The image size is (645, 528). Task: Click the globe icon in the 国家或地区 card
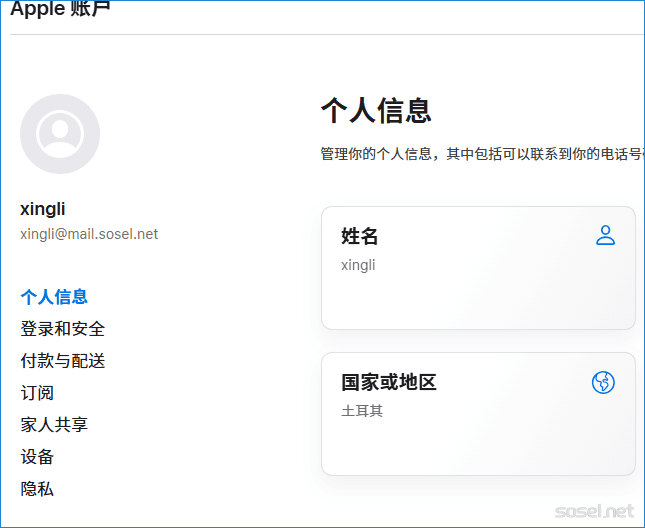[x=603, y=382]
